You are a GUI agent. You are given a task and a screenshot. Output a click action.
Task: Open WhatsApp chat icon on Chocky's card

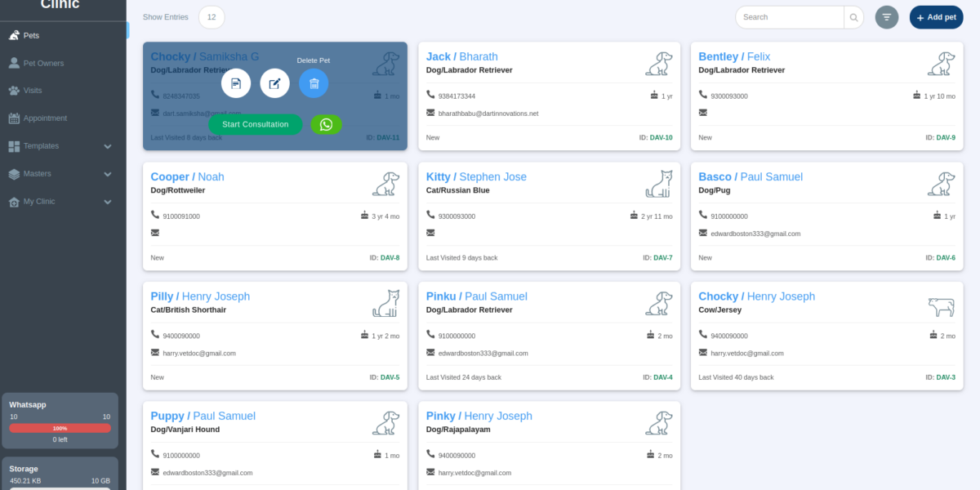point(326,124)
